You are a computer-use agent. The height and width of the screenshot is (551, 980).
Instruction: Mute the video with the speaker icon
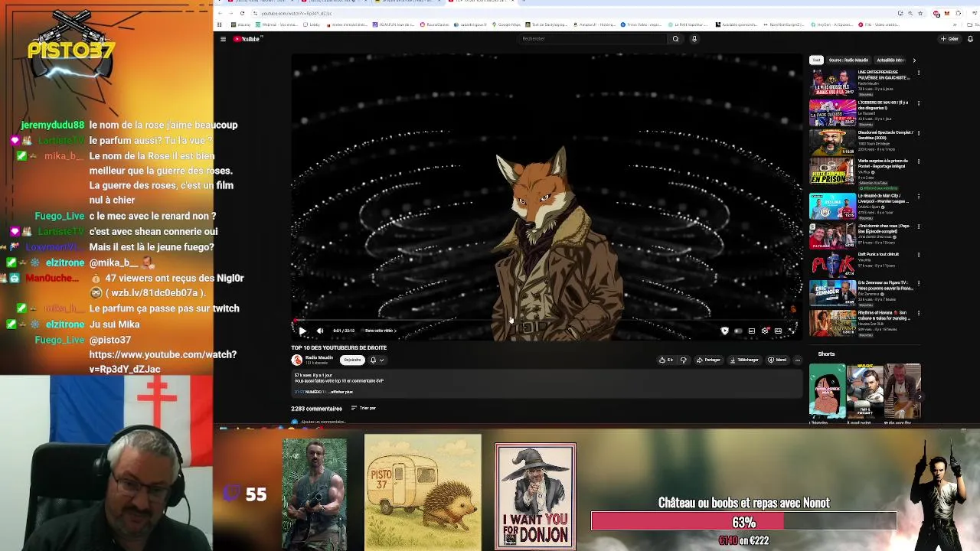click(320, 331)
